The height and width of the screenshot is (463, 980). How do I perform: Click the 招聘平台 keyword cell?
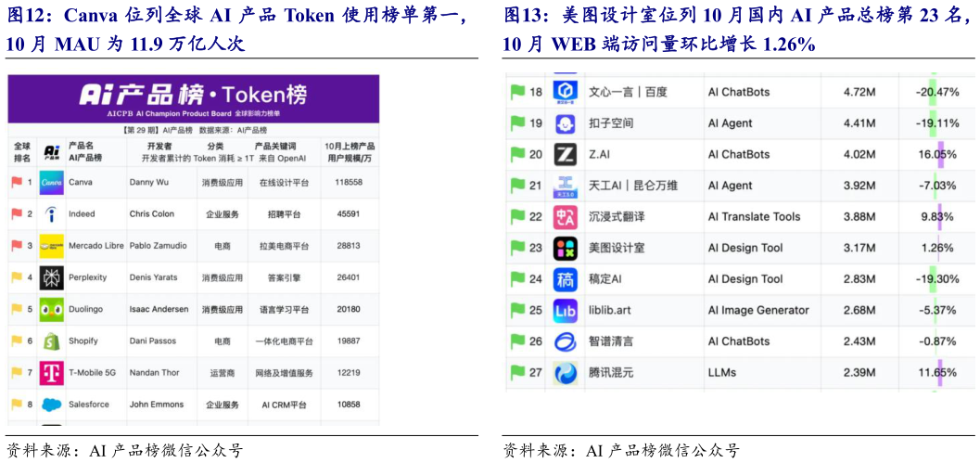pos(285,214)
